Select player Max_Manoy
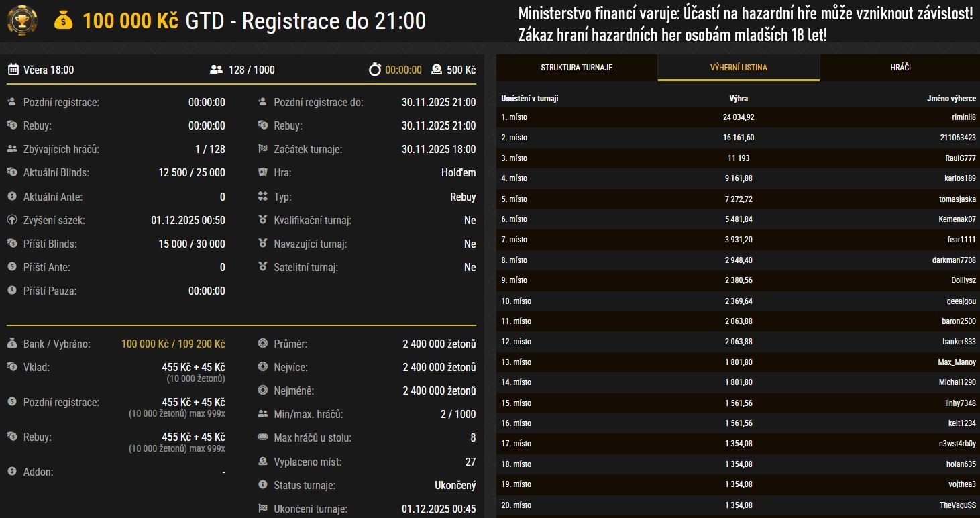Screen dimensions: 980x518 coord(957,362)
